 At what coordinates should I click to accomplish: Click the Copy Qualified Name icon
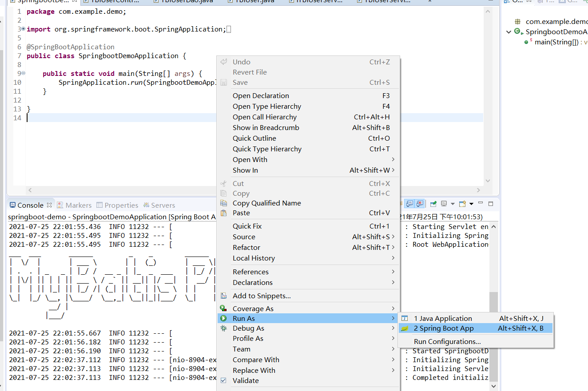[224, 203]
